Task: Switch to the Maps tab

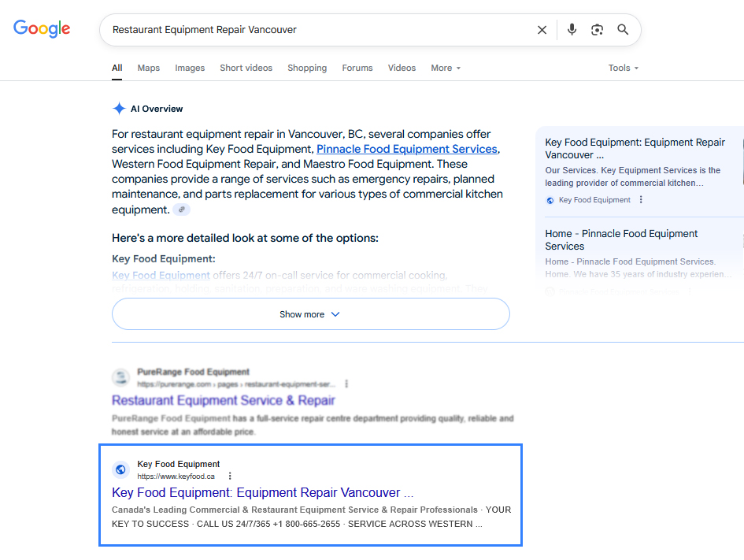Action: pos(149,68)
